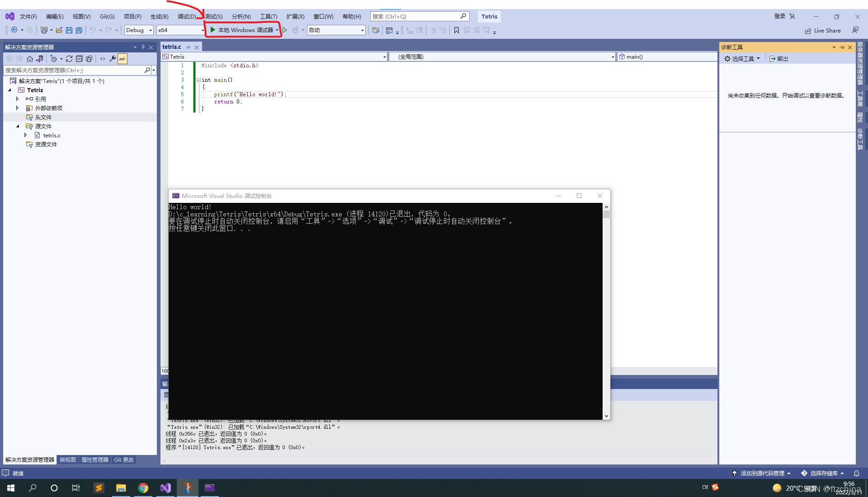868x497 pixels.
Task: Open Windows Start menu on taskbar
Action: pos(11,488)
